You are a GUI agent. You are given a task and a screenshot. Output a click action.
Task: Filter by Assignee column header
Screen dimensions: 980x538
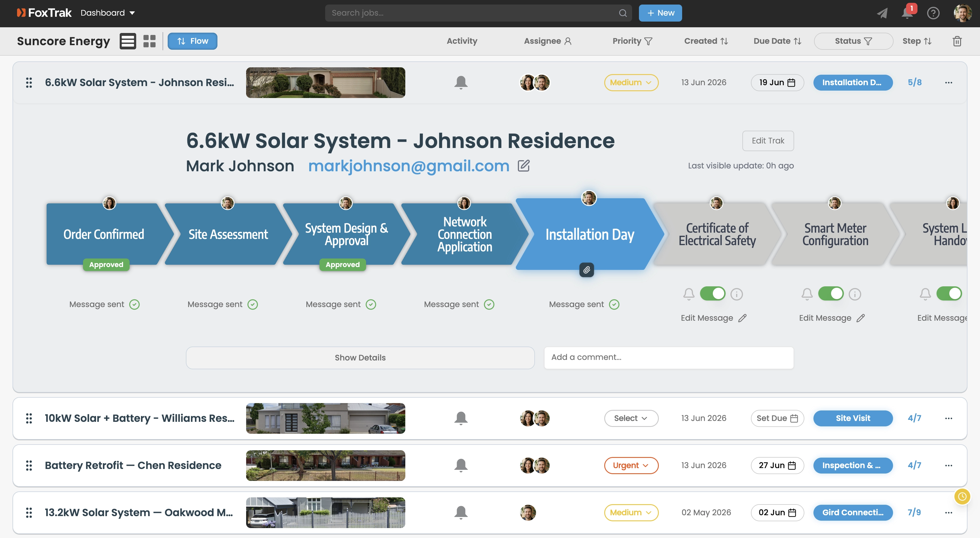tap(548, 41)
